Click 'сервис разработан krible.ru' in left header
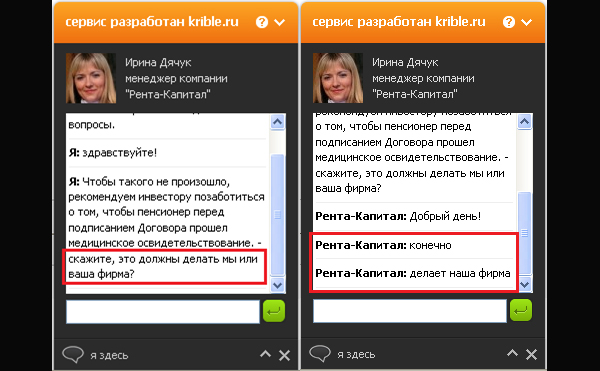This screenshot has width=600, height=371. point(152,22)
